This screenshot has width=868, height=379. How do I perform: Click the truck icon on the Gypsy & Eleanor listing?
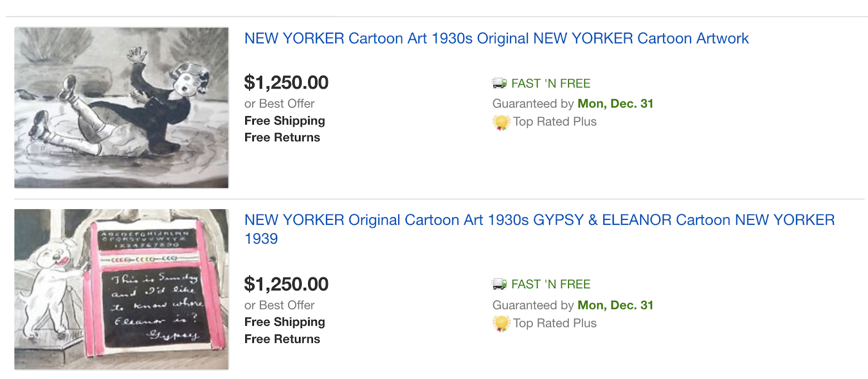tap(499, 284)
